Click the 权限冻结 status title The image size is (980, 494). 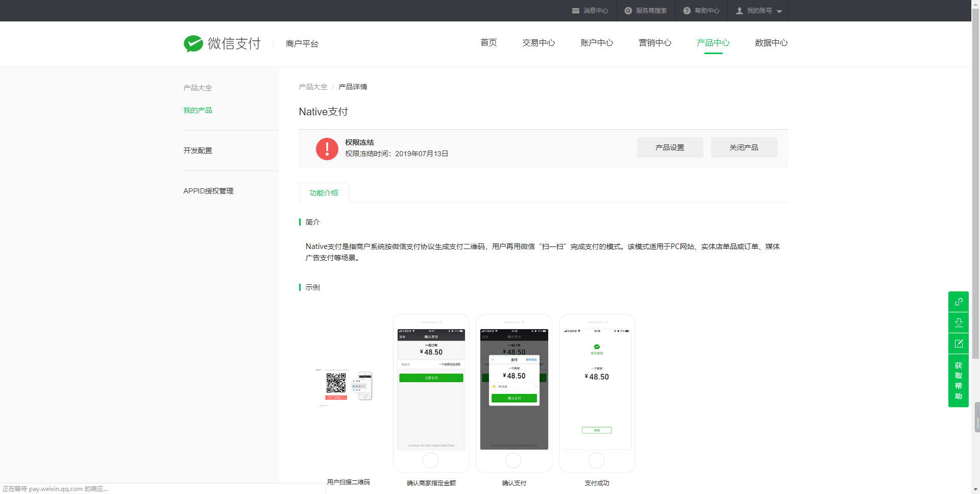click(359, 142)
